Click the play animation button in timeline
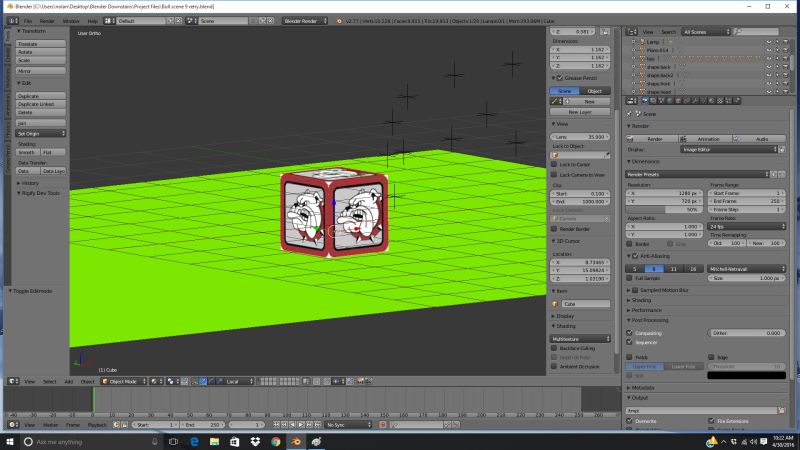This screenshot has width=800, height=450. point(301,424)
